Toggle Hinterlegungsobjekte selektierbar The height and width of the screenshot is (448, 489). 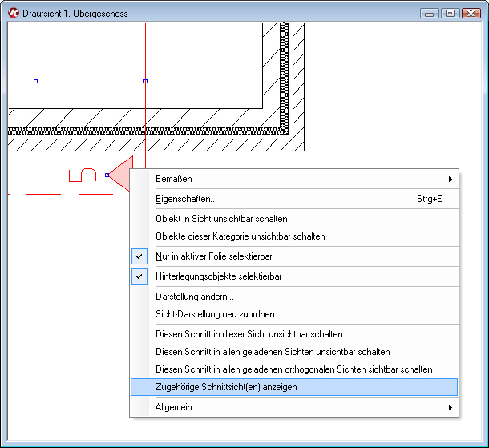294,276
